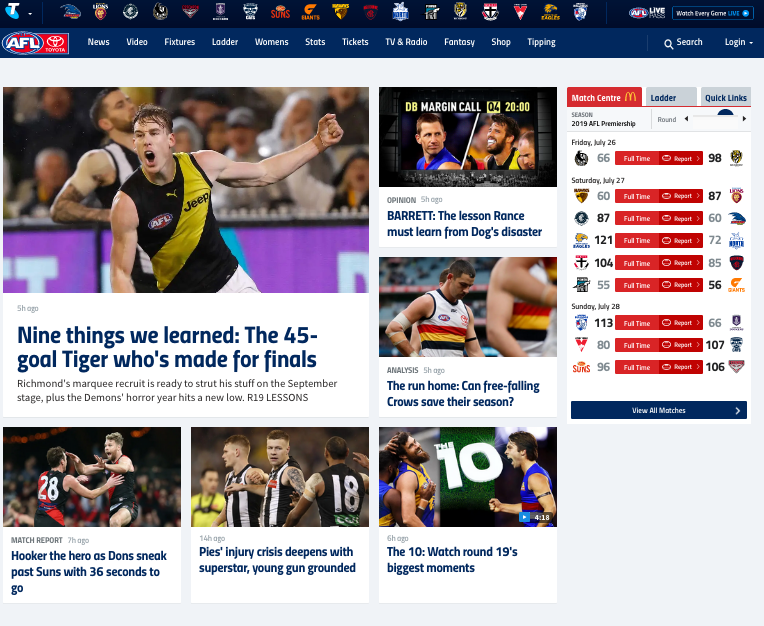The image size is (764, 626).
Task: Open the Fantasy menu item
Action: (459, 42)
